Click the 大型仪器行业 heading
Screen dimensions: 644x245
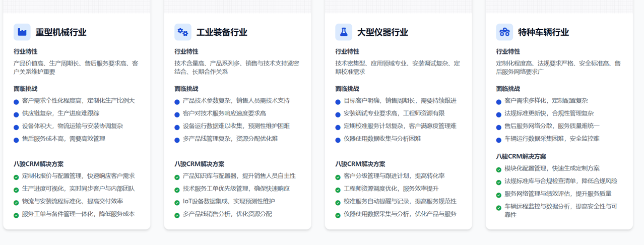(x=382, y=32)
